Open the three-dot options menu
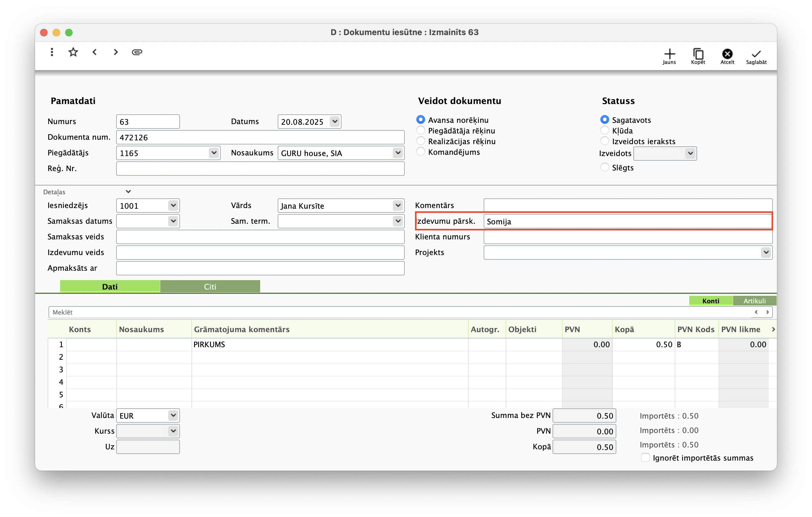The width and height of the screenshot is (812, 517). click(x=52, y=52)
